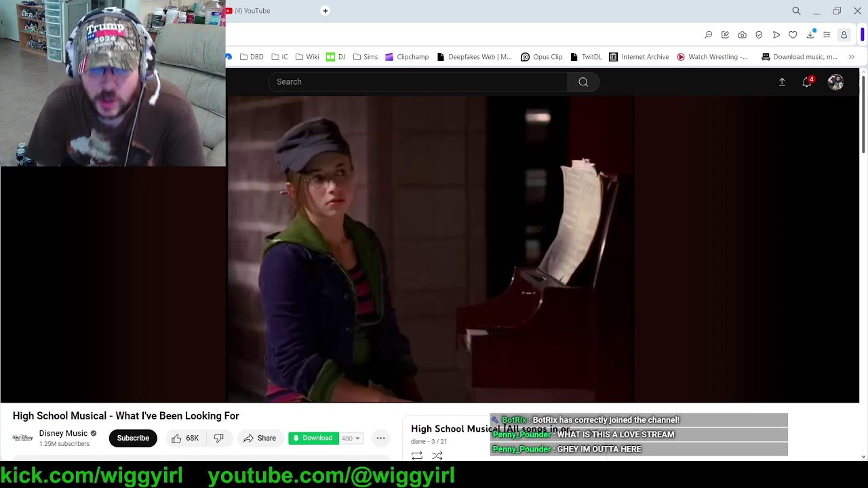Open the browser snapshot camera icon
The width and height of the screenshot is (868, 488).
click(742, 35)
